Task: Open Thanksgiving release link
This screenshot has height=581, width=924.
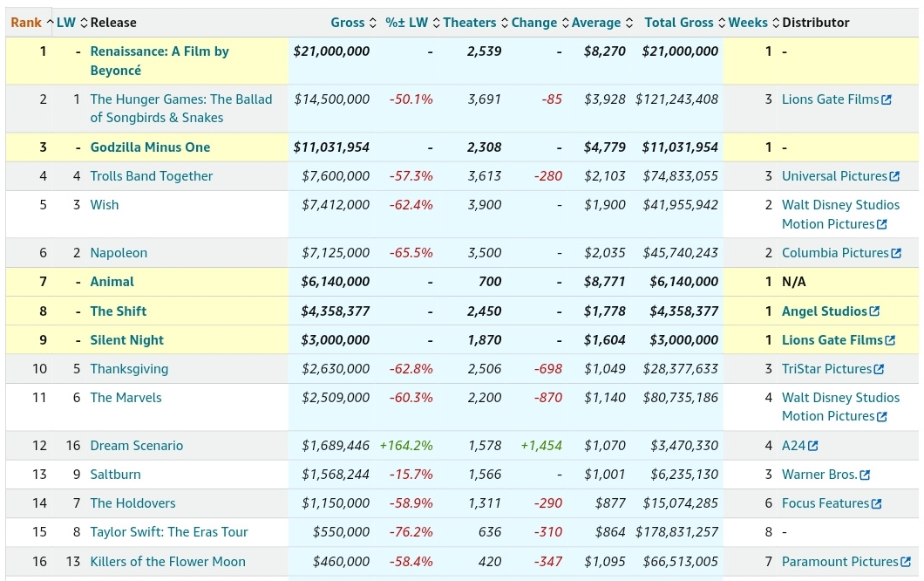Action: pos(129,369)
